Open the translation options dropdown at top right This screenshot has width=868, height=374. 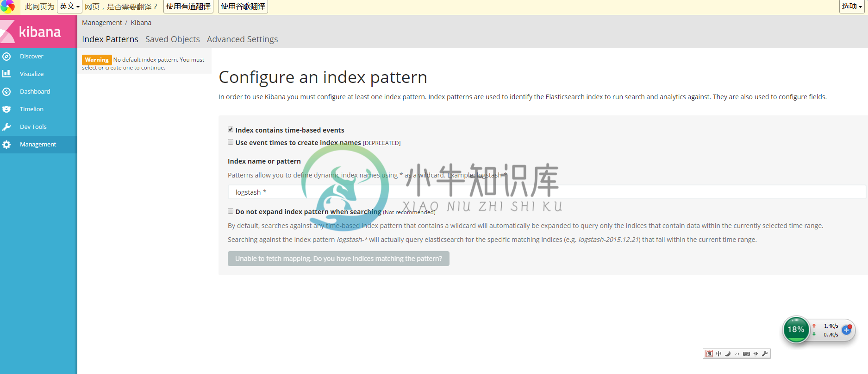852,6
